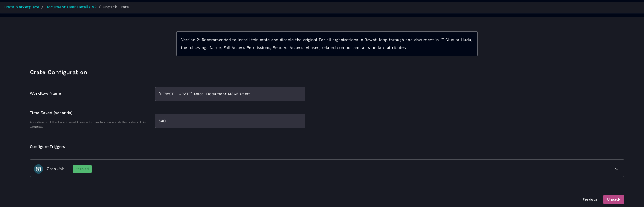Click the Time Saved seconds field
The height and width of the screenshot is (207, 644).
(230, 121)
